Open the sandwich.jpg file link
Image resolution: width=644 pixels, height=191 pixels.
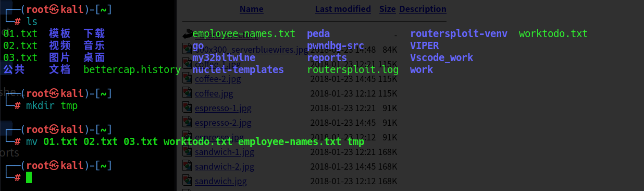[221, 181]
